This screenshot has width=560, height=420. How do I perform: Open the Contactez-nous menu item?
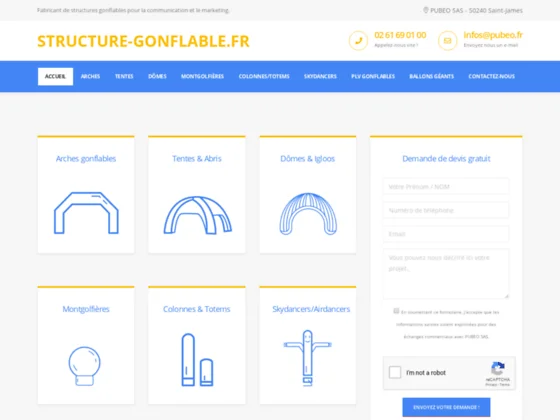pyautogui.click(x=491, y=76)
